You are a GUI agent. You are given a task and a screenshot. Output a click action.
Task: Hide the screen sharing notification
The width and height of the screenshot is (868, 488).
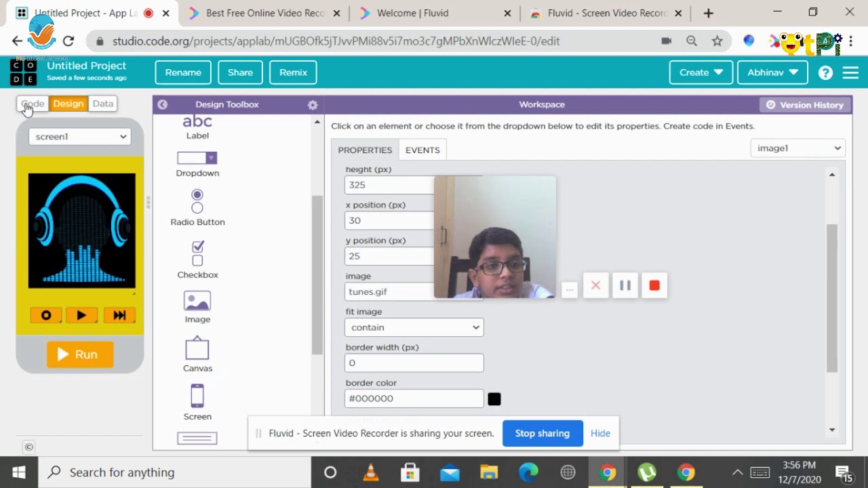point(600,433)
